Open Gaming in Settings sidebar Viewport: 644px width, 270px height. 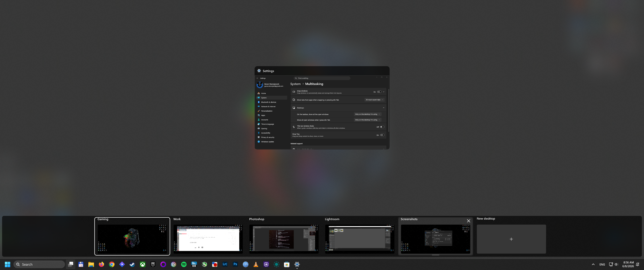[272, 128]
